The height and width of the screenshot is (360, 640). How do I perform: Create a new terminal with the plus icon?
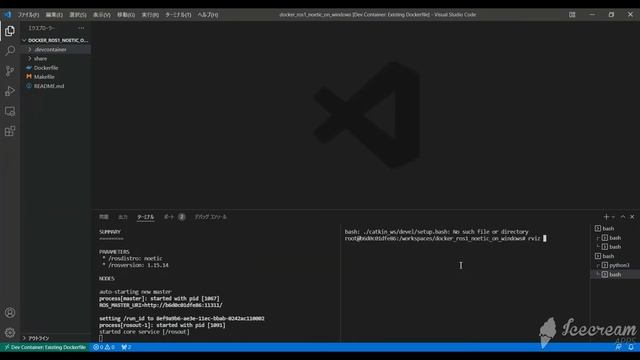pyautogui.click(x=606, y=217)
